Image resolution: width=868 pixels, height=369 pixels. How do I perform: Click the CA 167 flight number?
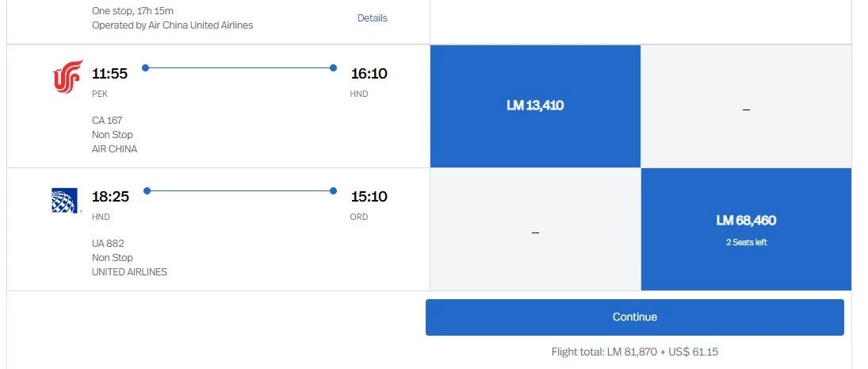click(107, 121)
